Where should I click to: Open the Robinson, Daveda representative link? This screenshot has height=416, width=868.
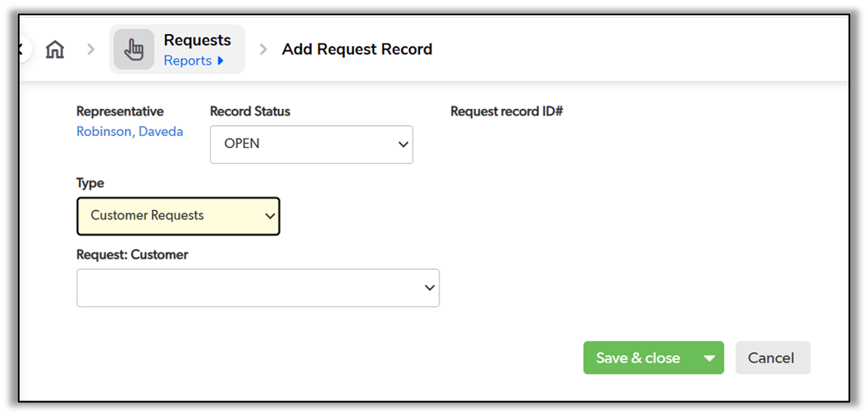[129, 132]
